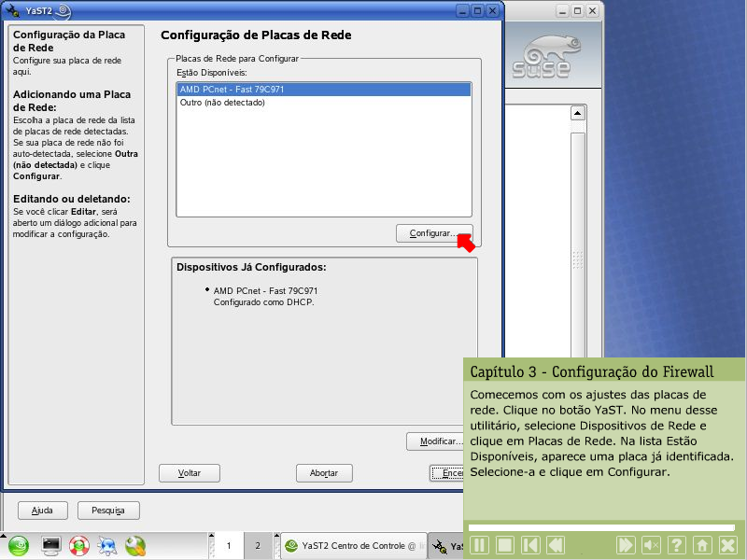Rewind the tutorial player
This screenshot has width=747, height=560.
click(556, 545)
